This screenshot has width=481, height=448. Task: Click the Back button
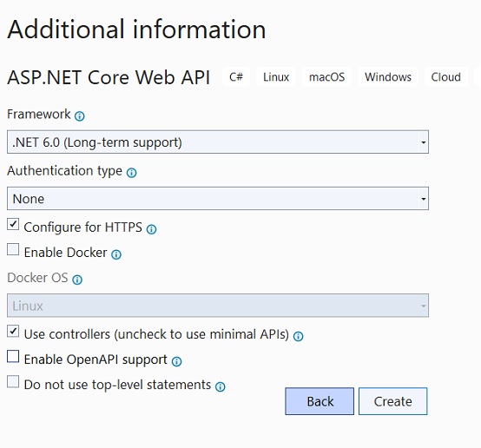tap(320, 401)
